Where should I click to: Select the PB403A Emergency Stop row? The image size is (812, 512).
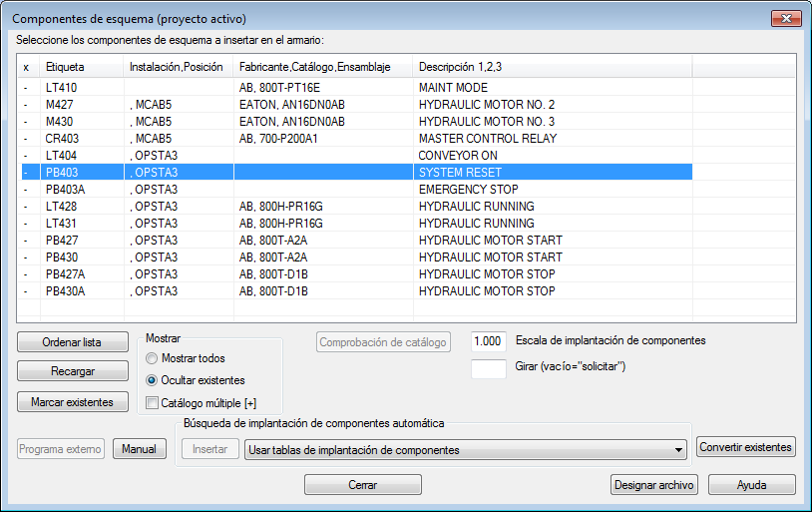[357, 190]
